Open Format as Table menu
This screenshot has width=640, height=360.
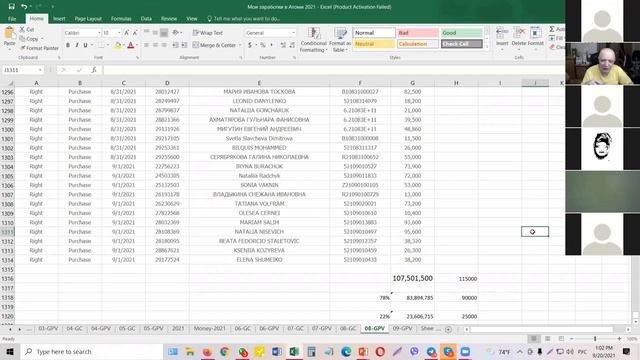point(340,40)
